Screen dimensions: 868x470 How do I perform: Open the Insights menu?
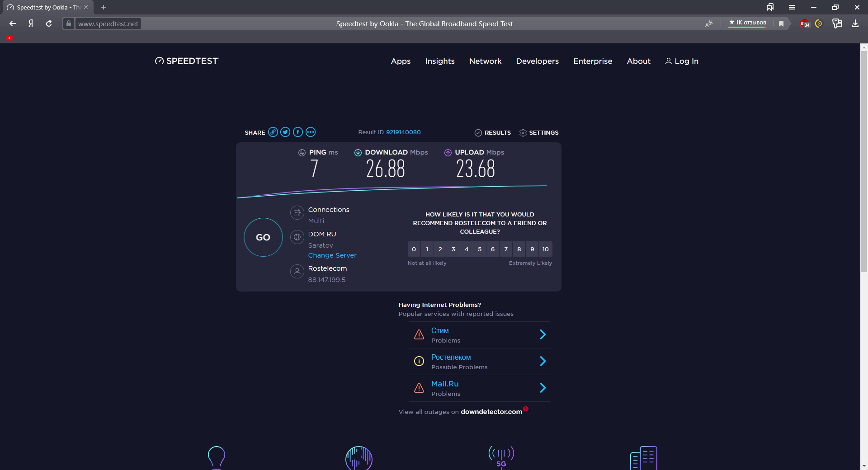(x=440, y=61)
